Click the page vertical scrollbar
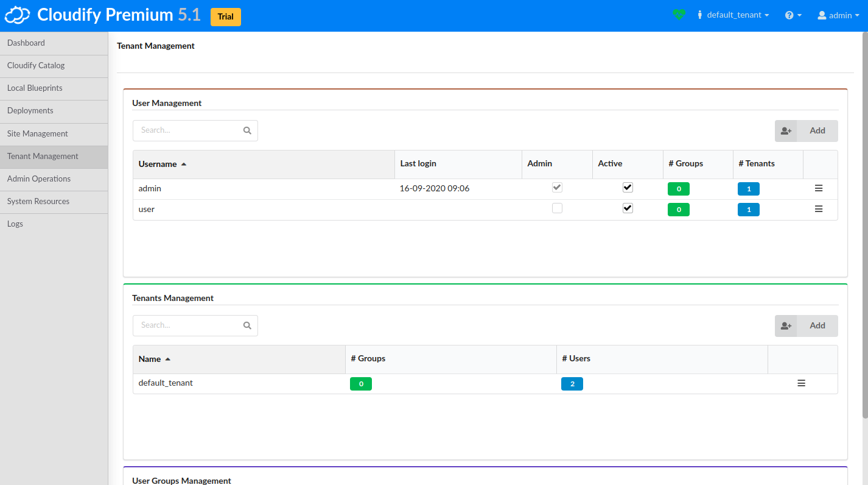868x485 pixels. tap(865, 225)
